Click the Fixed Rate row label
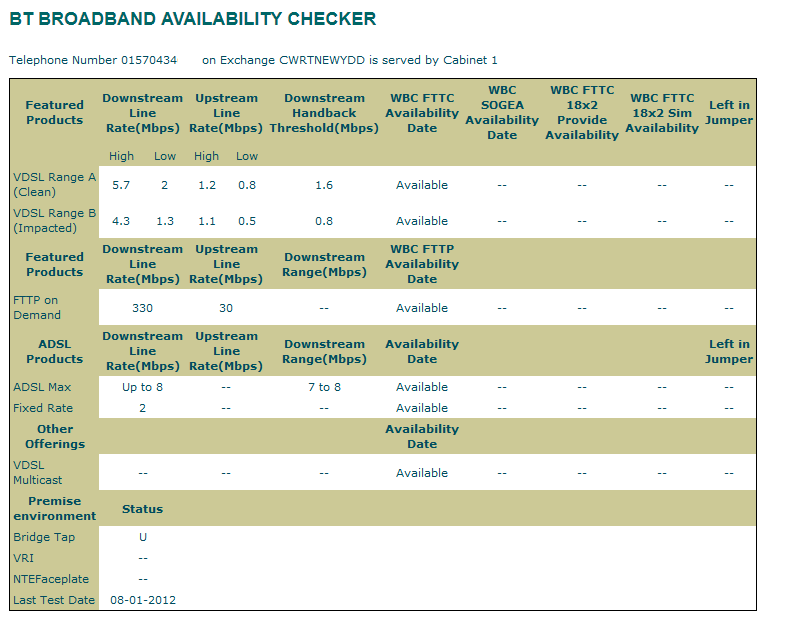The height and width of the screenshot is (624, 792). 43,408
